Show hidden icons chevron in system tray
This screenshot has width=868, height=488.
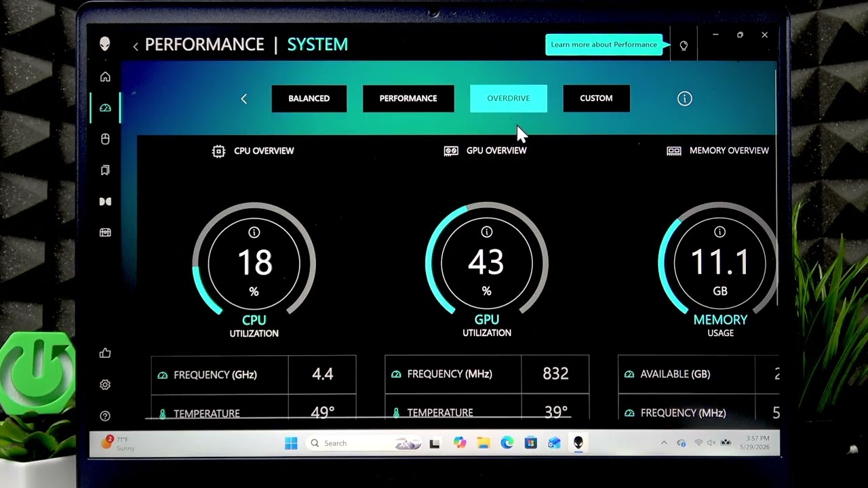click(x=664, y=443)
